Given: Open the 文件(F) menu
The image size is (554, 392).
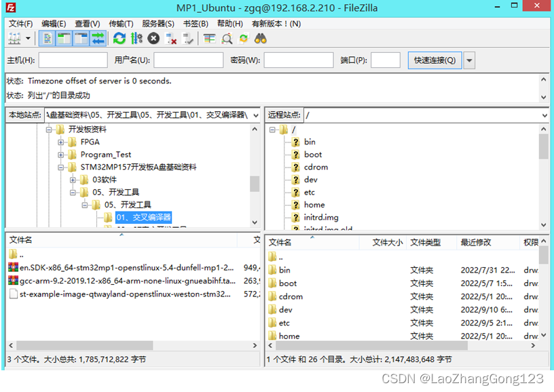Looking at the screenshot, I should (21, 24).
